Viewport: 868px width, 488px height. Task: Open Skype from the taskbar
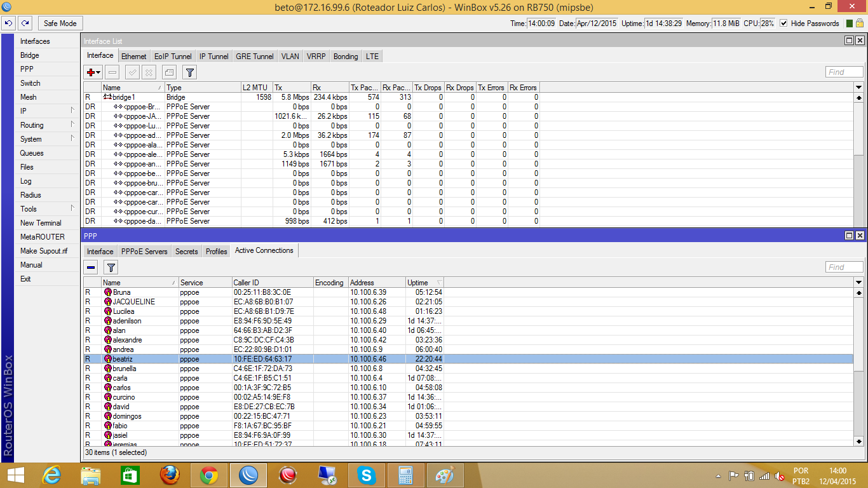[365, 475]
